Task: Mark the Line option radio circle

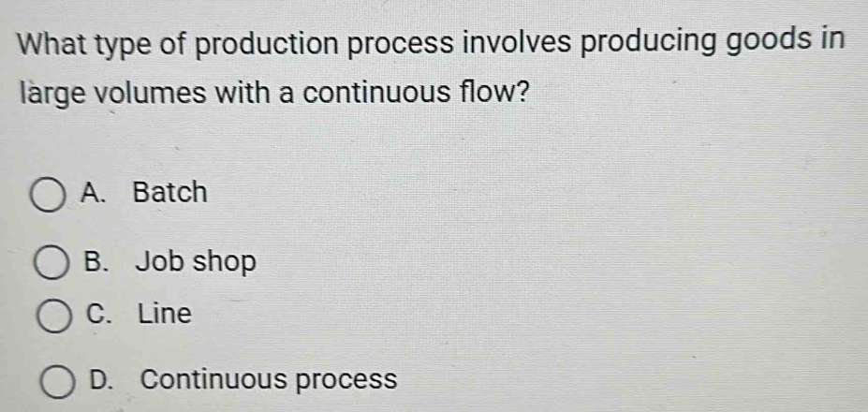Action: pyautogui.click(x=55, y=317)
